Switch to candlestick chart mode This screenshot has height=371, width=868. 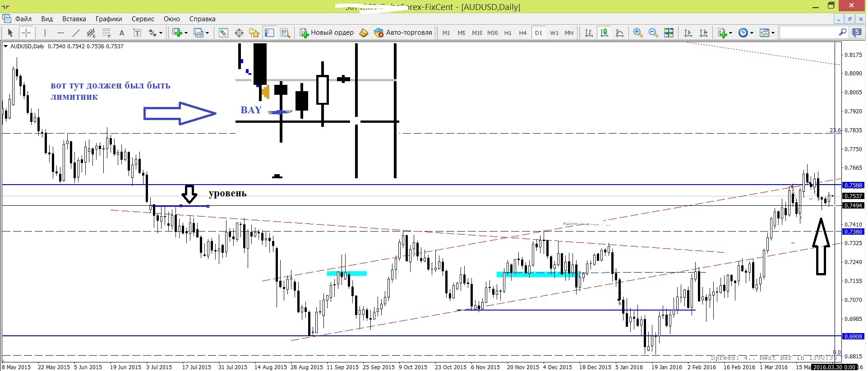604,32
